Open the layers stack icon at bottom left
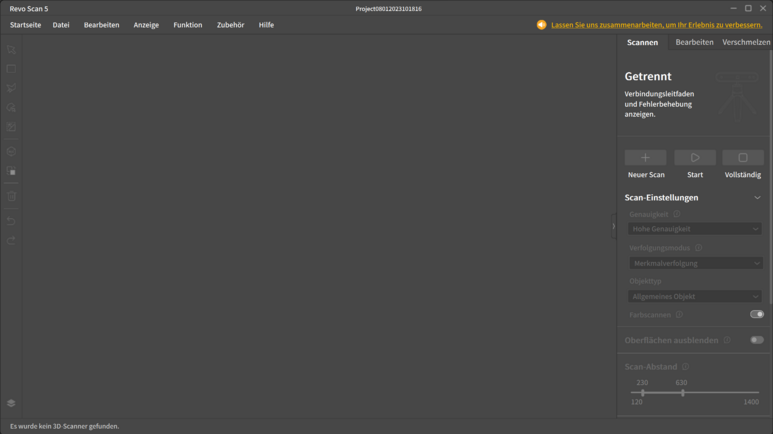 (11, 403)
